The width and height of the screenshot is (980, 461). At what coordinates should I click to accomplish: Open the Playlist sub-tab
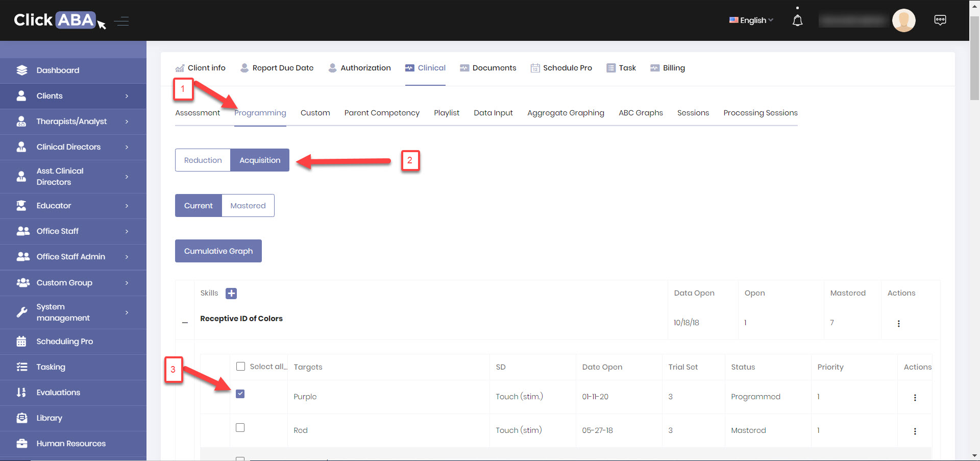447,113
